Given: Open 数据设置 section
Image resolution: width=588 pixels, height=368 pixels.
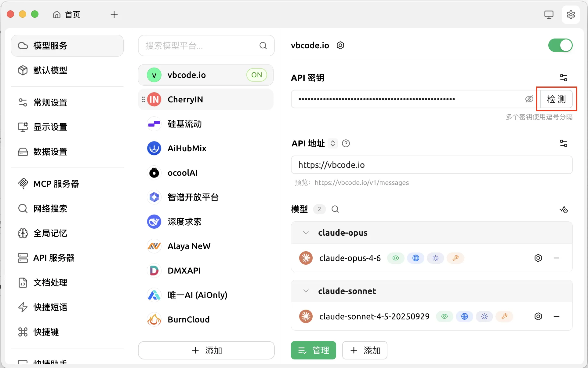Looking at the screenshot, I should point(67,152).
